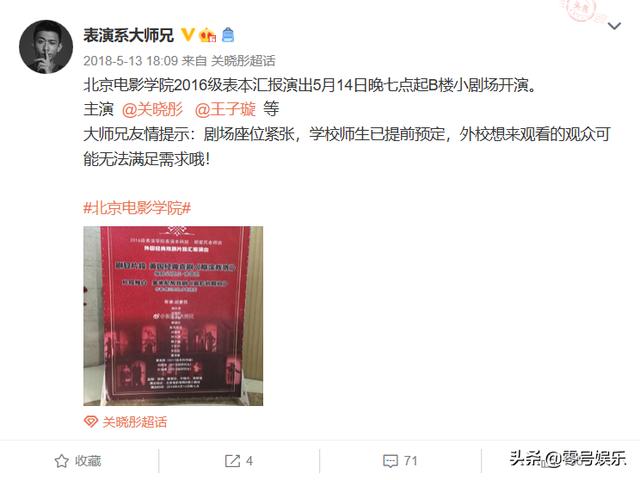This screenshot has width=640, height=480.
Task: Click the diamond super-topic icon below image
Action: click(91, 422)
